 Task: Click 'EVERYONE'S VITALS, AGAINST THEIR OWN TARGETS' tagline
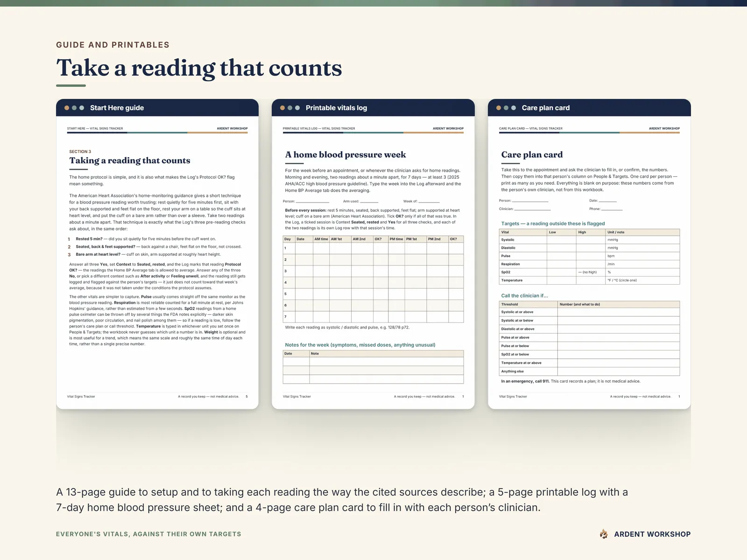(x=148, y=534)
